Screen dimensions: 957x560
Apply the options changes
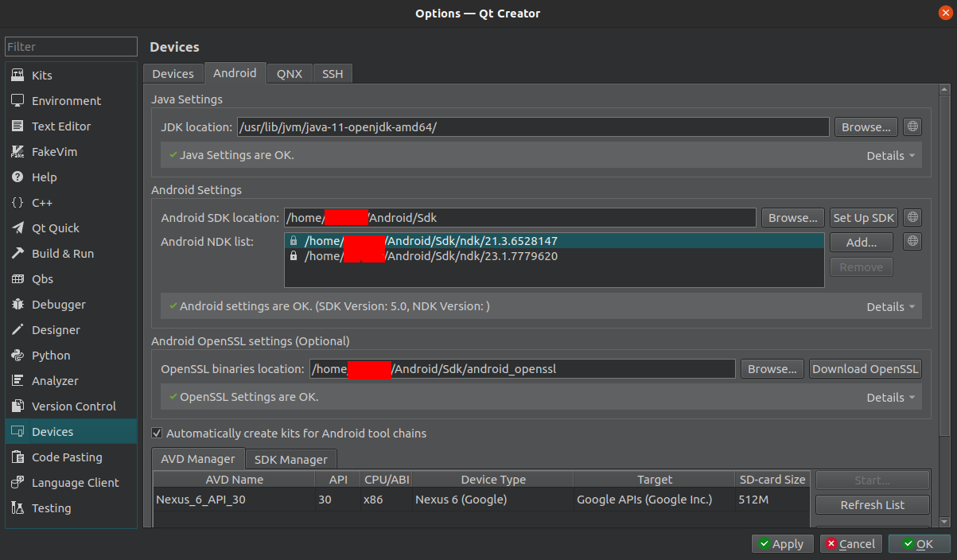(782, 544)
